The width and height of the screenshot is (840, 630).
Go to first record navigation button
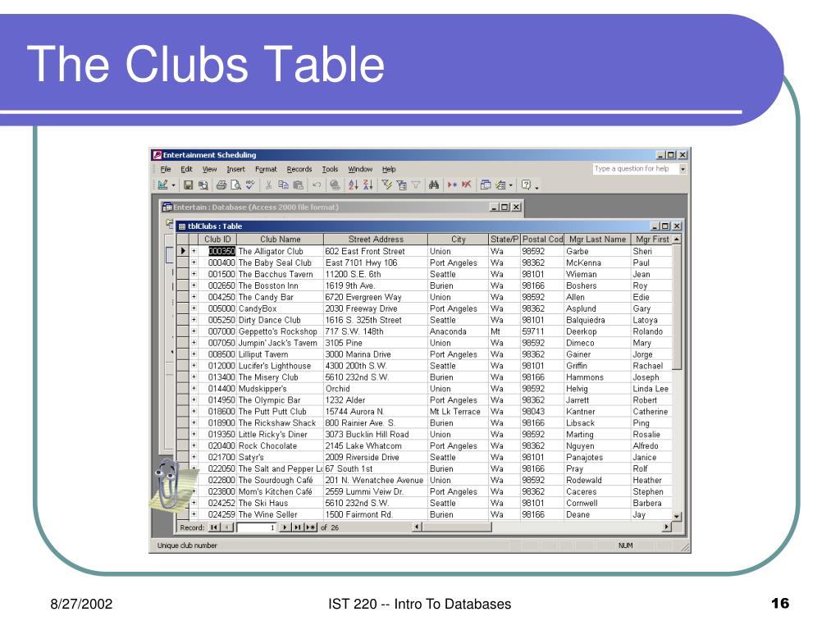pyautogui.click(x=214, y=527)
